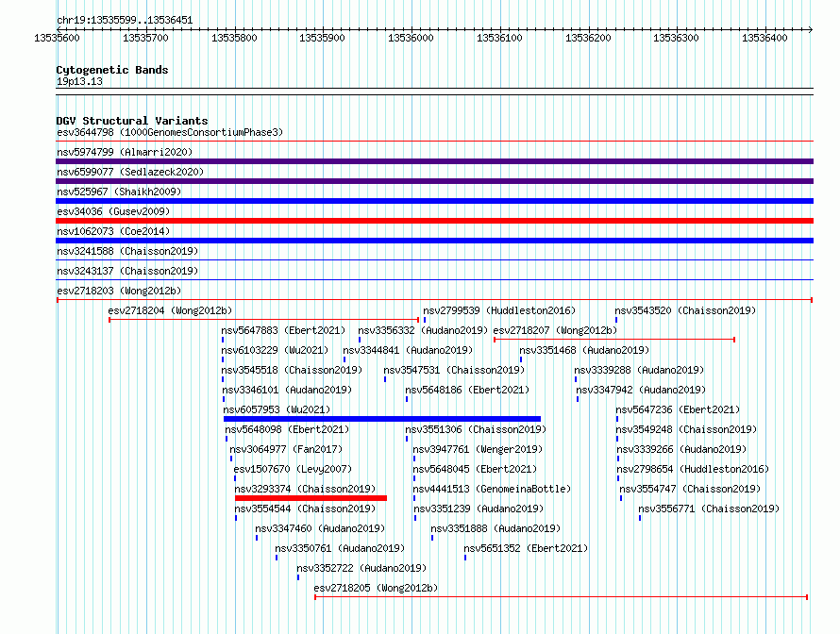Click the esv2718203 Wong2012b label

pos(119,291)
